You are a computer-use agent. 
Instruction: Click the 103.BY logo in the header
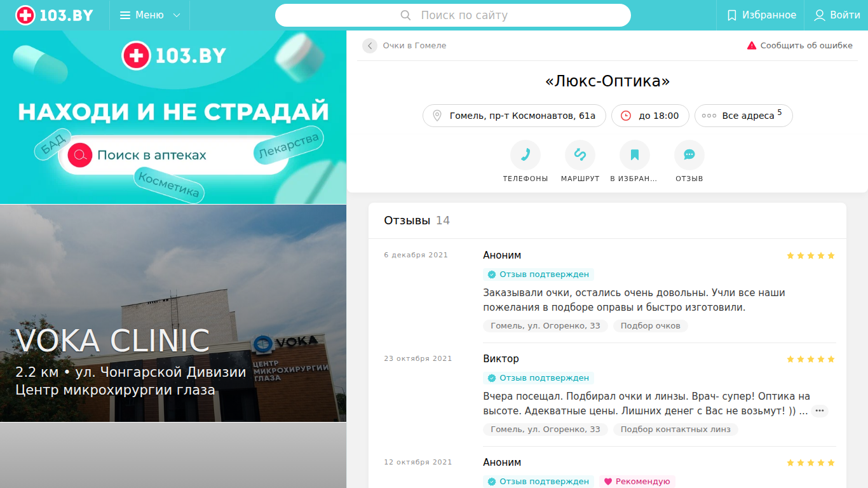[54, 15]
